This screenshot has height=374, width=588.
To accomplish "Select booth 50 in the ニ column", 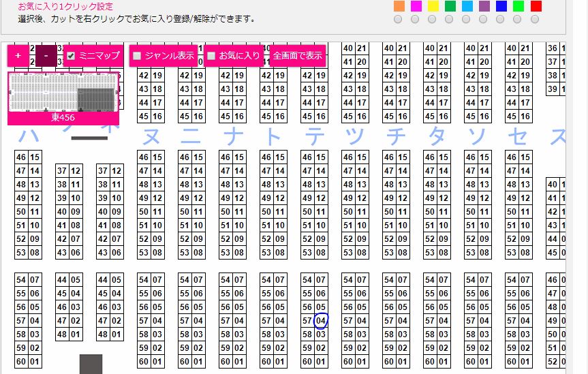I will point(185,212).
